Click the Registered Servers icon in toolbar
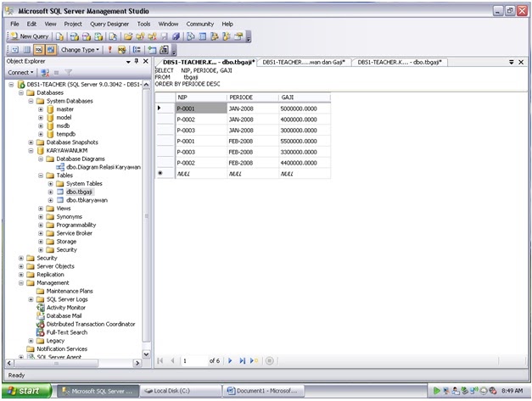This screenshot has height=401, width=532. (191, 36)
